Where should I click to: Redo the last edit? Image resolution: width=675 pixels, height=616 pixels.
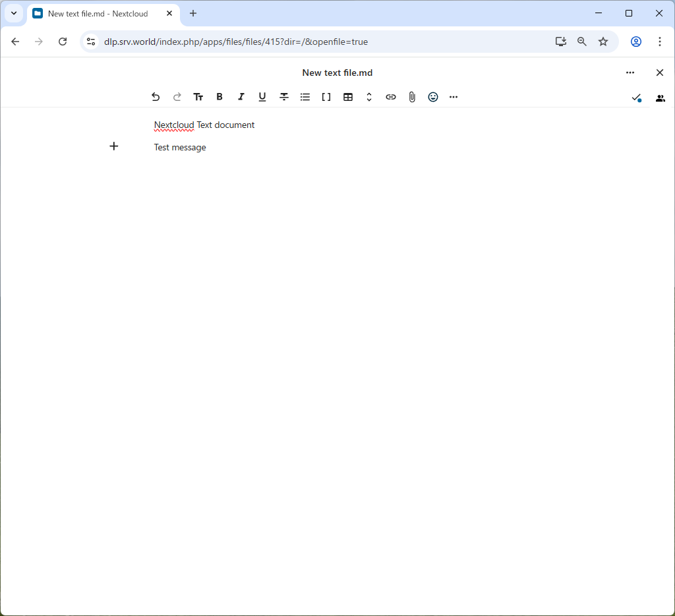(177, 97)
